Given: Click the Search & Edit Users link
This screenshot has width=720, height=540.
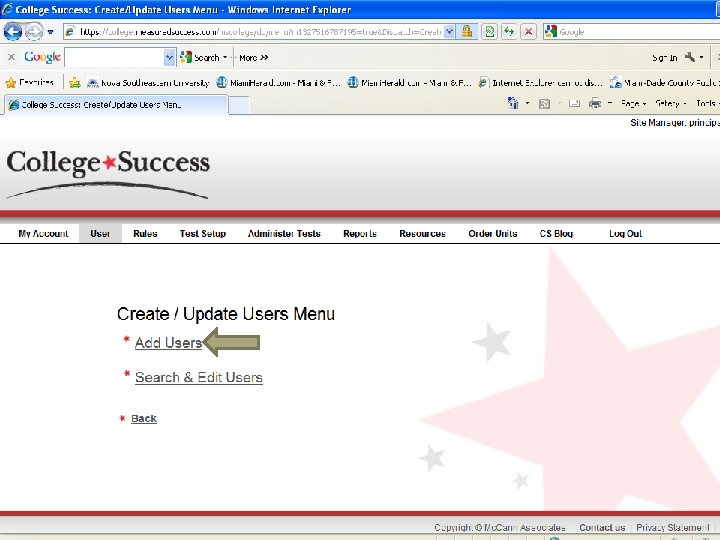Looking at the screenshot, I should (199, 377).
